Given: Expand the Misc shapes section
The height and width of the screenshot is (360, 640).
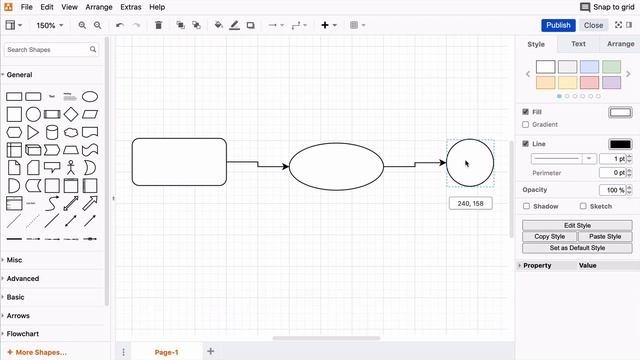Looking at the screenshot, I should (14, 260).
